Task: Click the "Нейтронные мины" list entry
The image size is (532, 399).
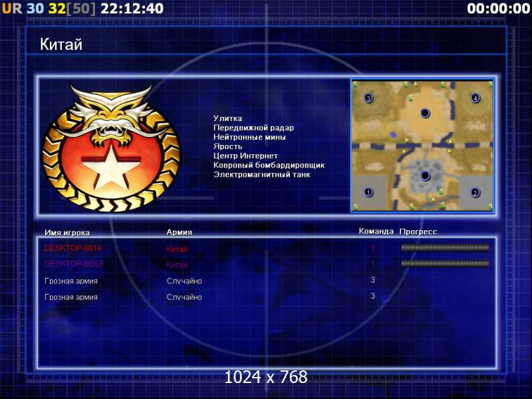Action: [249, 137]
